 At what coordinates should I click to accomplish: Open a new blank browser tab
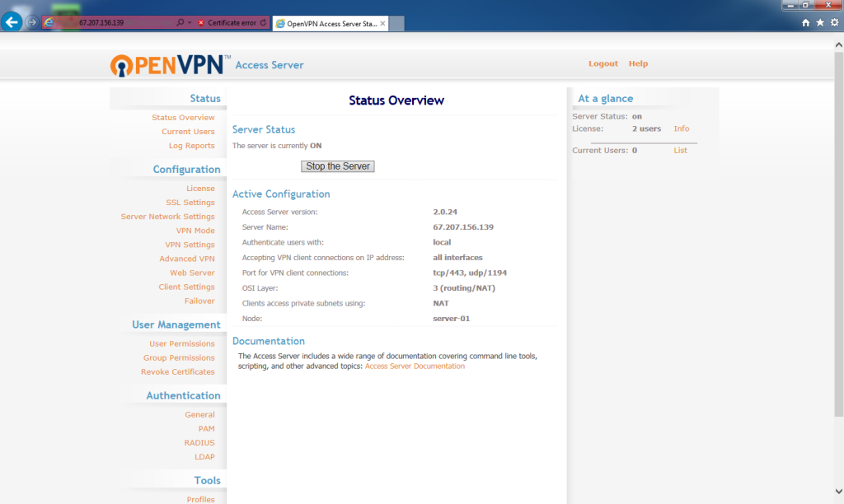click(396, 24)
